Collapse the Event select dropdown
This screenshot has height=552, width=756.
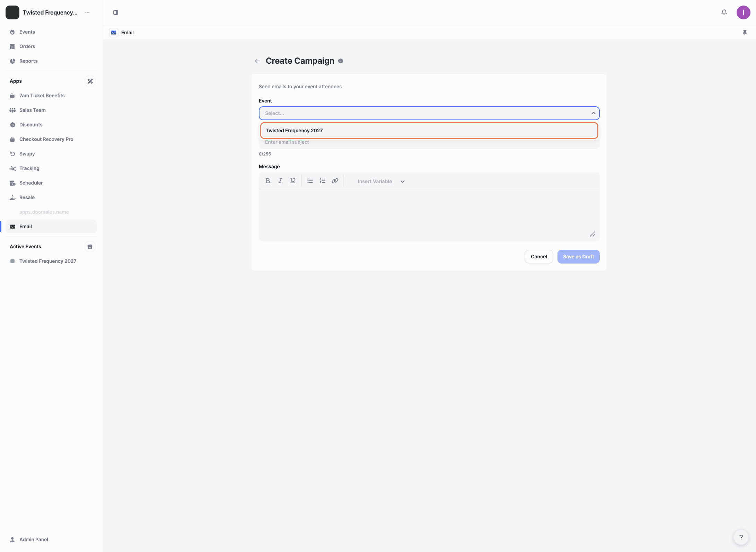pos(593,113)
